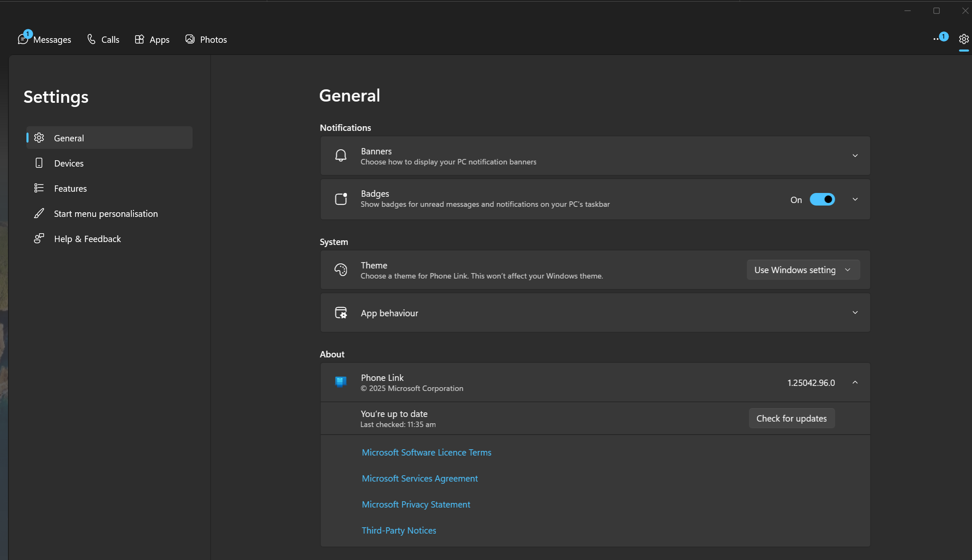Click the Help & Feedback person icon
Screen dimensions: 972x560
39,238
